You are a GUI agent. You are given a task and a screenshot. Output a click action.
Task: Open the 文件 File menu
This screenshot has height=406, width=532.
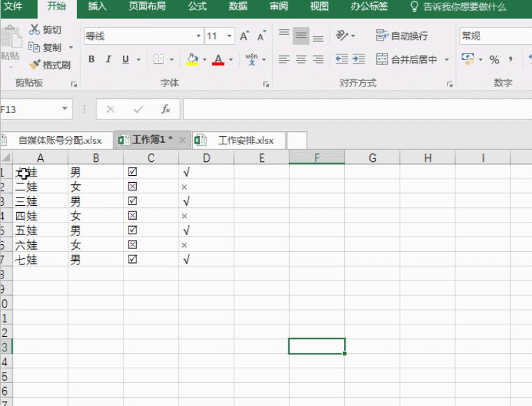[13, 6]
